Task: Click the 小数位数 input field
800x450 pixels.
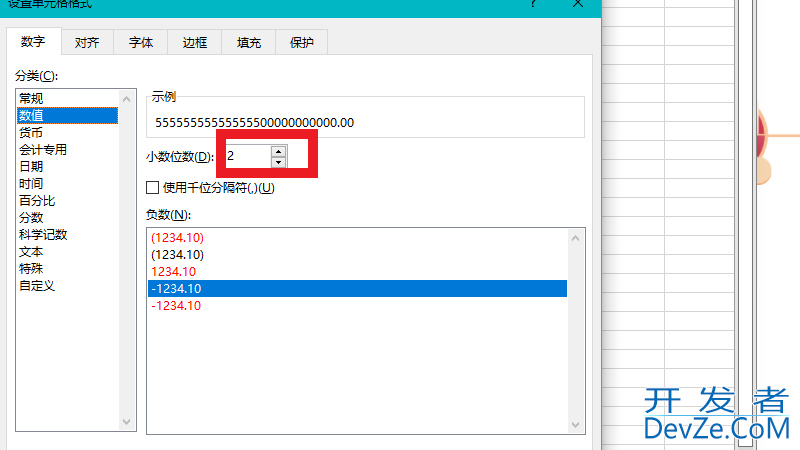Action: coord(248,156)
